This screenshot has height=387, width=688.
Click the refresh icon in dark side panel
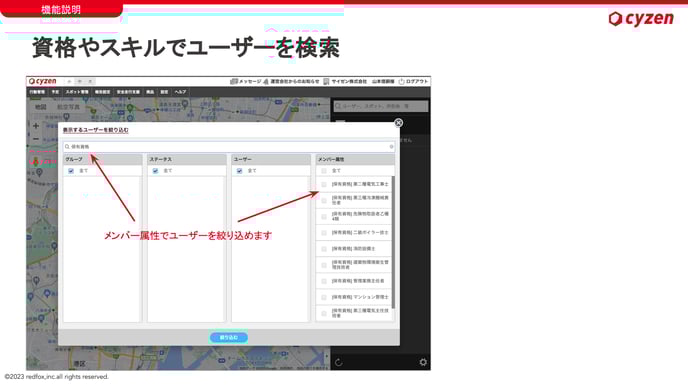338,362
